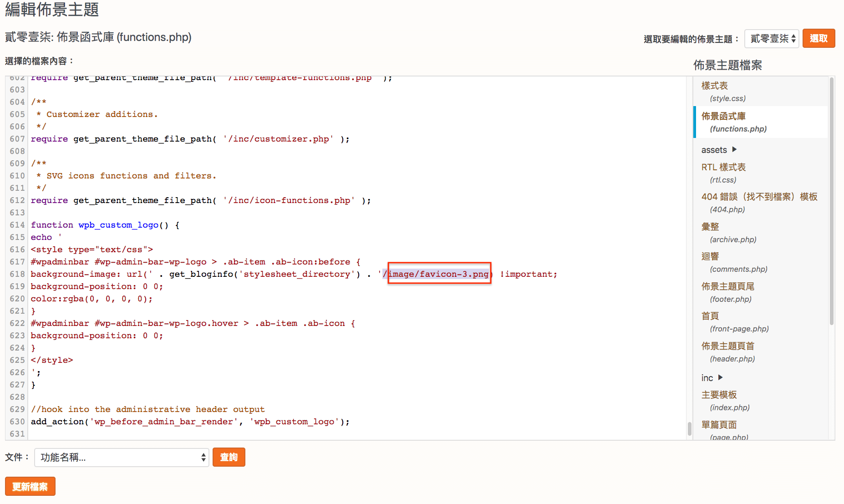Expand the inc folder arrow
Screen dimensions: 844x504
pos(720,377)
